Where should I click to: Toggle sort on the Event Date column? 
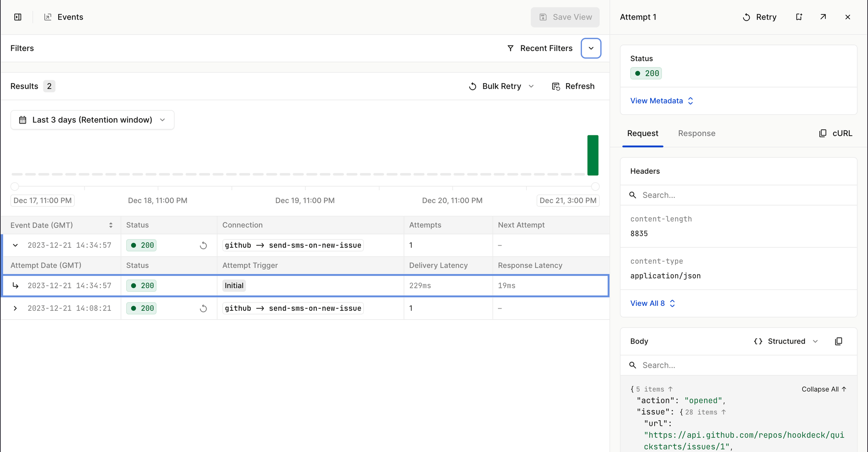(x=111, y=225)
